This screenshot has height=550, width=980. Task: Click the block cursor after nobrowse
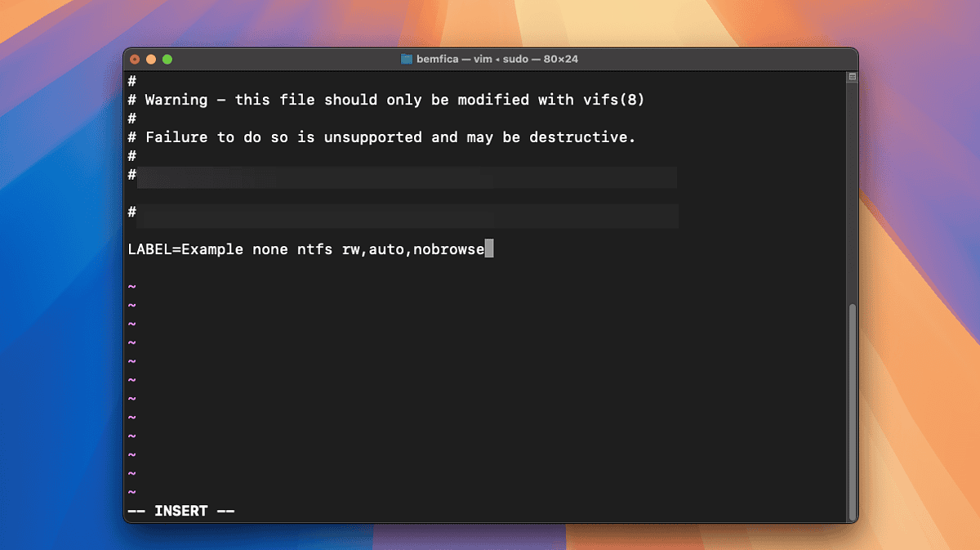coord(489,249)
